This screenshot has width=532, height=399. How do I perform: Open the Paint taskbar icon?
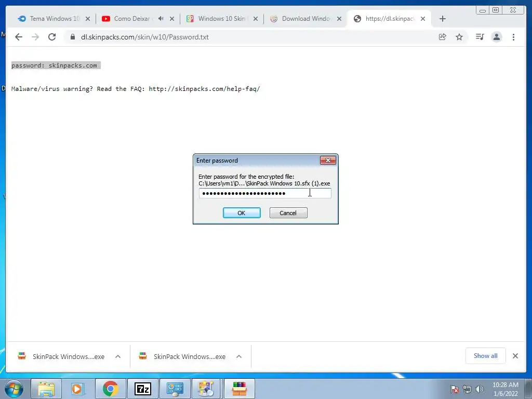click(206, 389)
